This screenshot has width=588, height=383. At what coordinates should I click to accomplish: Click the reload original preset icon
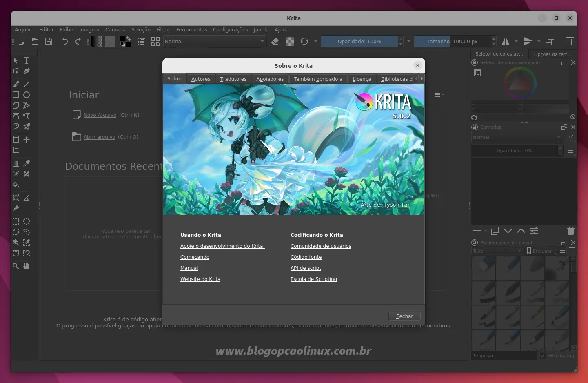point(304,41)
